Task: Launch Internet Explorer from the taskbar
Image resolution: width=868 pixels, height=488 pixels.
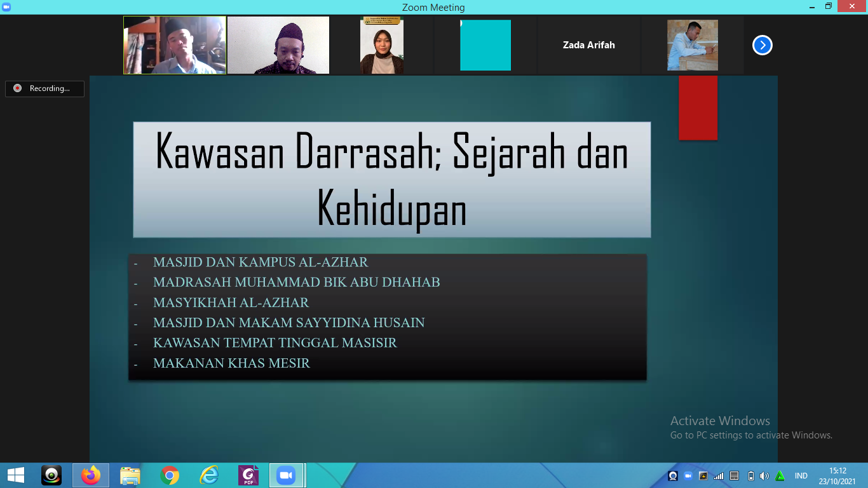Action: click(x=209, y=475)
